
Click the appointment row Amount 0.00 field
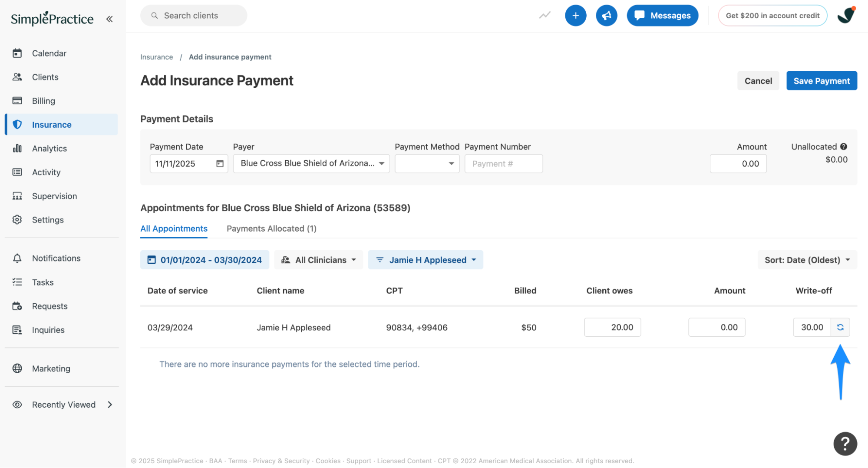[716, 327]
